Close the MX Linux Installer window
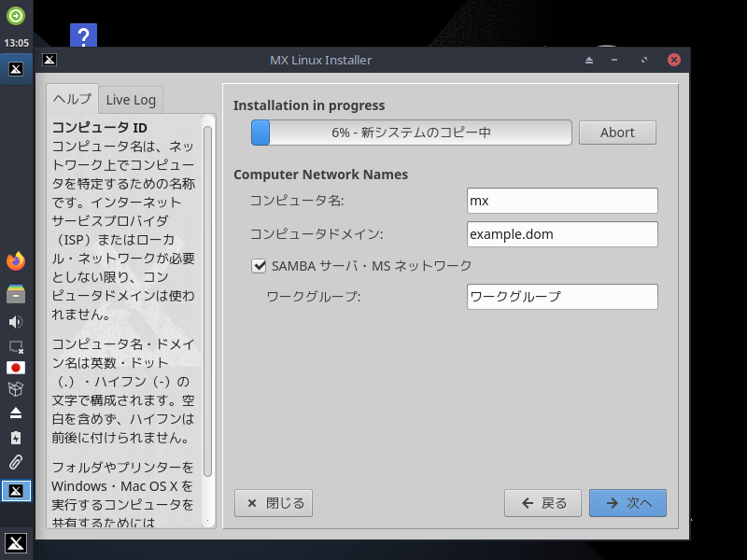The image size is (747, 560). (674, 60)
